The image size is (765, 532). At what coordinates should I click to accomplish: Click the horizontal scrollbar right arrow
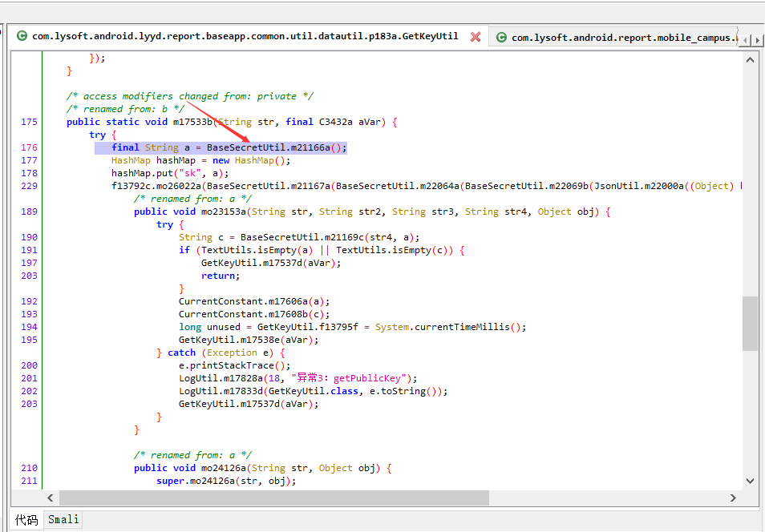[733, 498]
